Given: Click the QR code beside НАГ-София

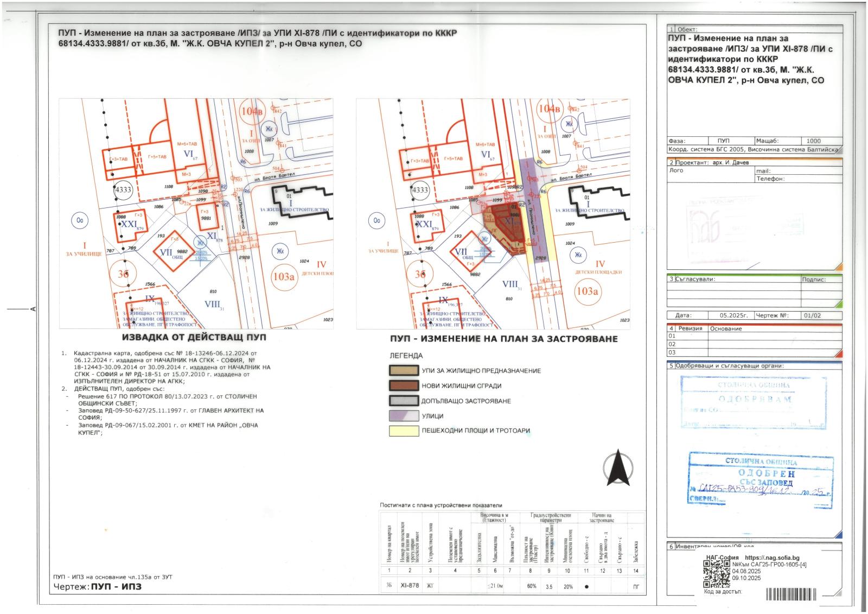Looking at the screenshot, I should [716, 574].
